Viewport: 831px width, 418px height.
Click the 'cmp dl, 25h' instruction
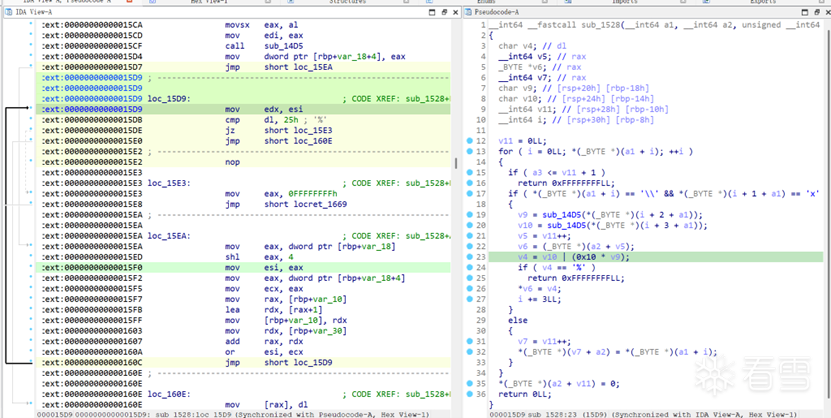(263, 120)
